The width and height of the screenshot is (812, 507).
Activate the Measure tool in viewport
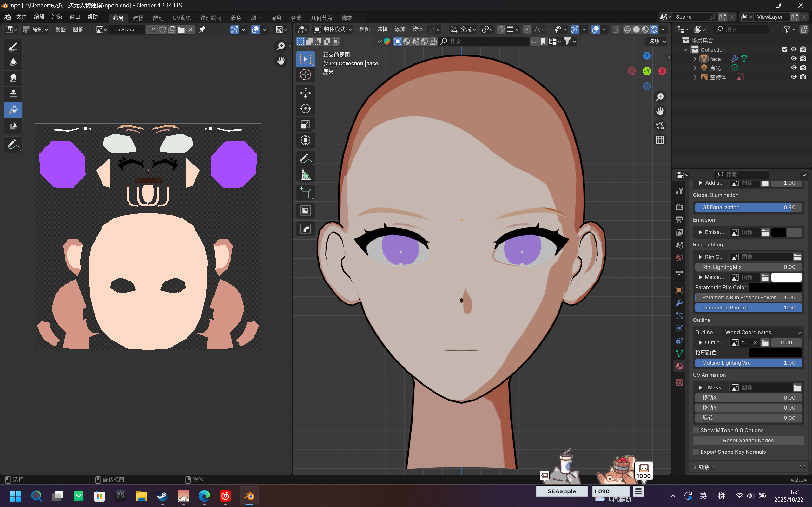[305, 174]
